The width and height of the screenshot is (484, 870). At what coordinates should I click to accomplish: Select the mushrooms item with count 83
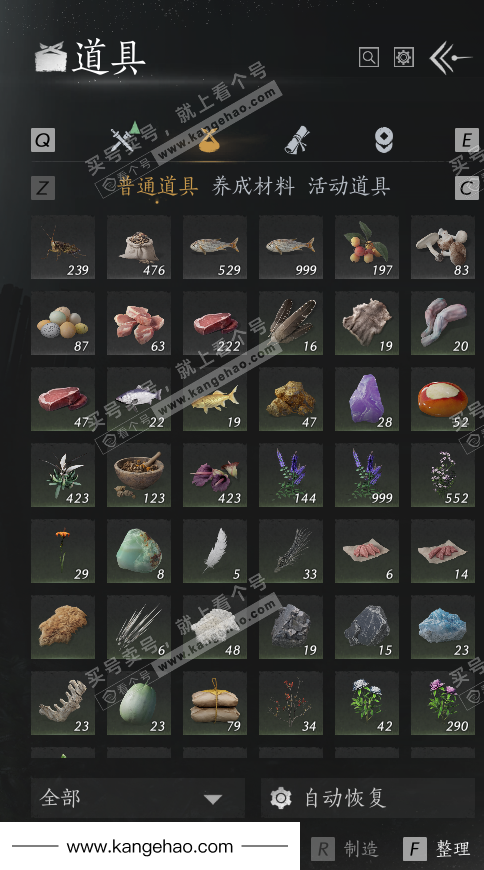pyautogui.click(x=442, y=247)
